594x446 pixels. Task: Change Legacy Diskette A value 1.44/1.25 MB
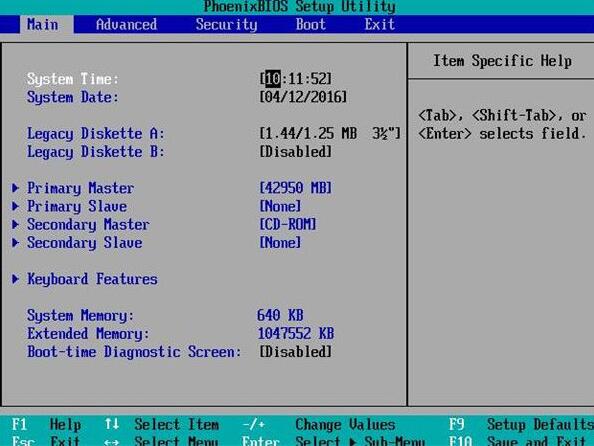pos(330,133)
